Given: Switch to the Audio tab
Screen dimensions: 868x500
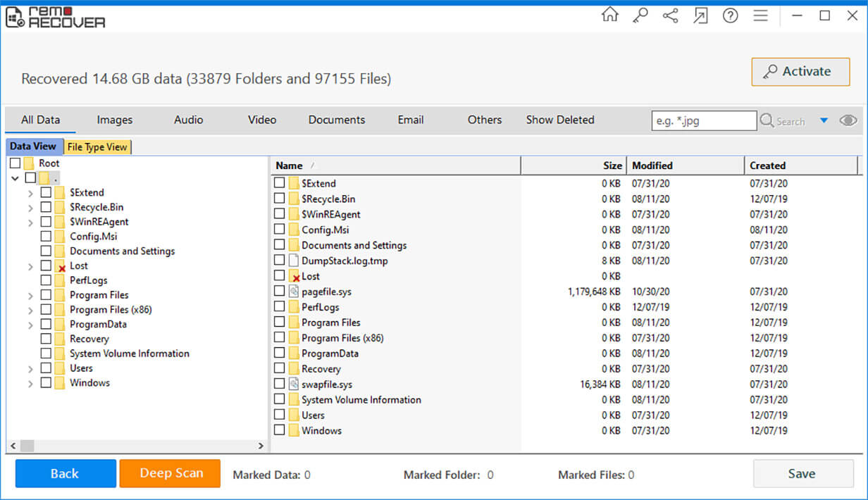Looking at the screenshot, I should point(189,120).
